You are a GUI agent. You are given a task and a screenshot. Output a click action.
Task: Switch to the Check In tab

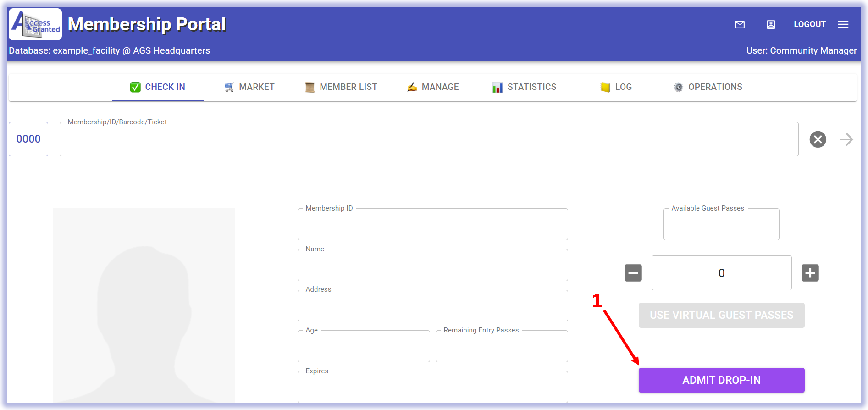(x=158, y=87)
